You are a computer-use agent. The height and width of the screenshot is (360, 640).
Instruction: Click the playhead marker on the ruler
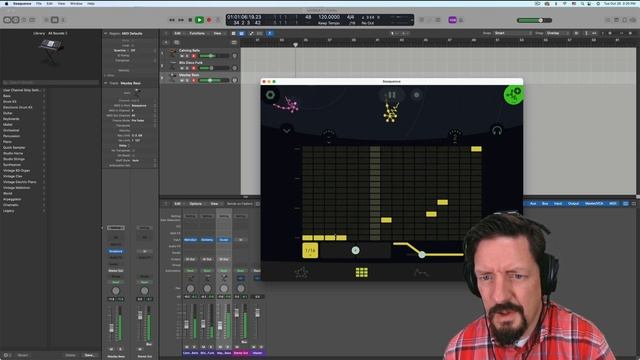coord(295,44)
